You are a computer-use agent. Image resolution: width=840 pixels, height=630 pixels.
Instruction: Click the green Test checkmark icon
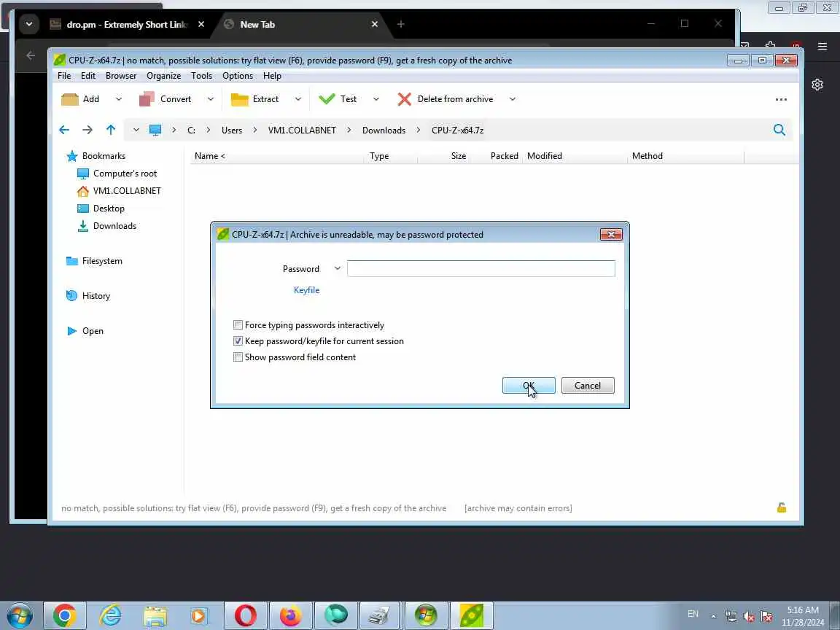click(327, 98)
